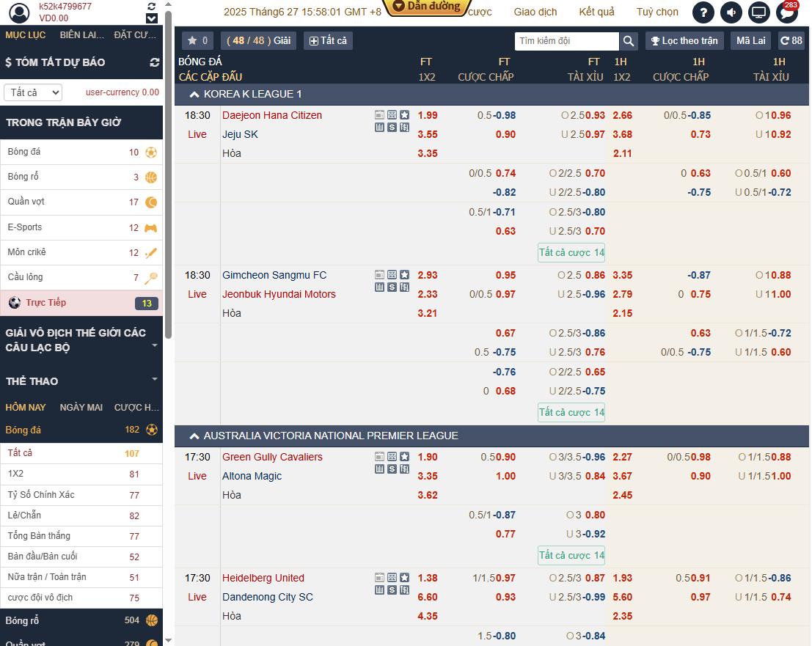Select in-play Bóng rổ basketball row
This screenshot has height=646, width=812.
pos(81,177)
